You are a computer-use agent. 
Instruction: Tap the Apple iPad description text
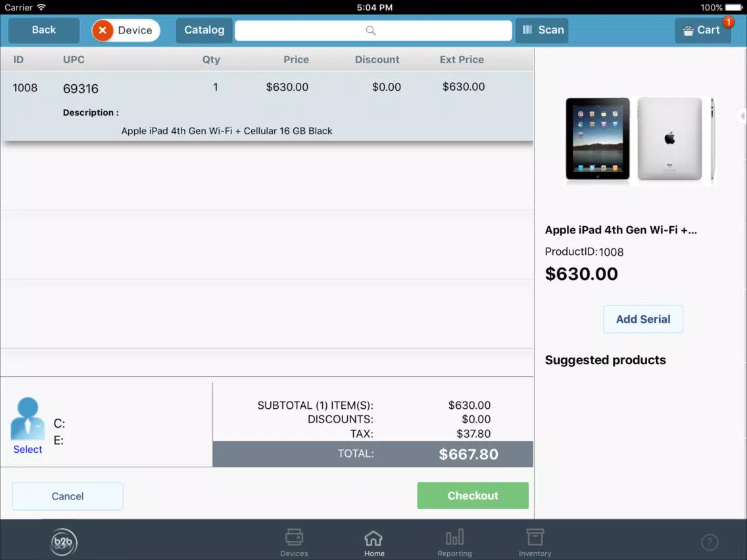tap(227, 131)
